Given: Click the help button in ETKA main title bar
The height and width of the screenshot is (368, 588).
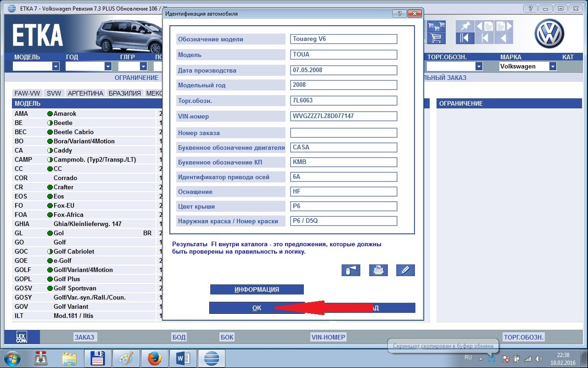Looking at the screenshot, I should pos(531,9).
